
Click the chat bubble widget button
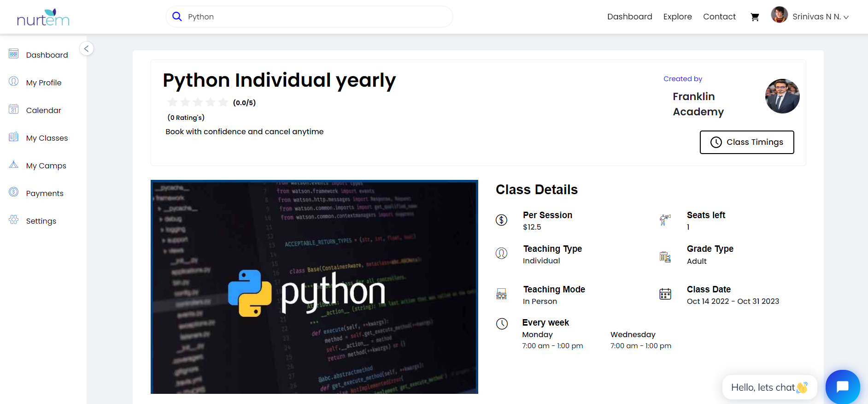click(x=842, y=386)
